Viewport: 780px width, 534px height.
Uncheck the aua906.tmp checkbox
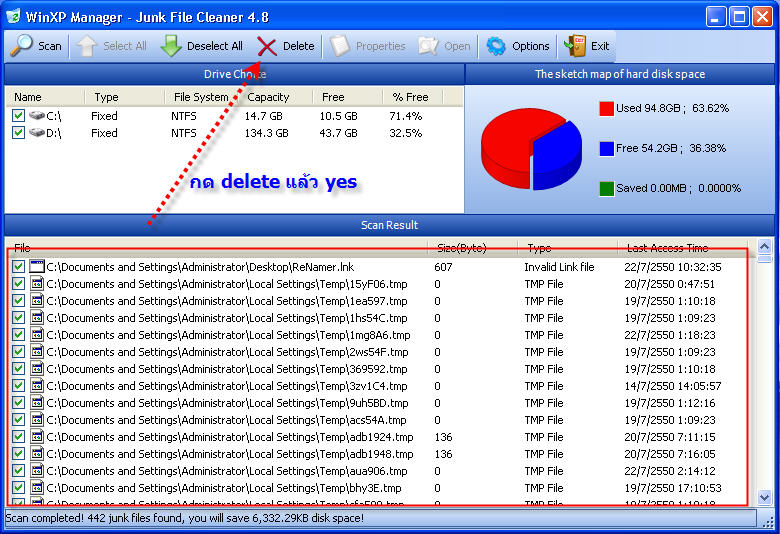point(18,471)
